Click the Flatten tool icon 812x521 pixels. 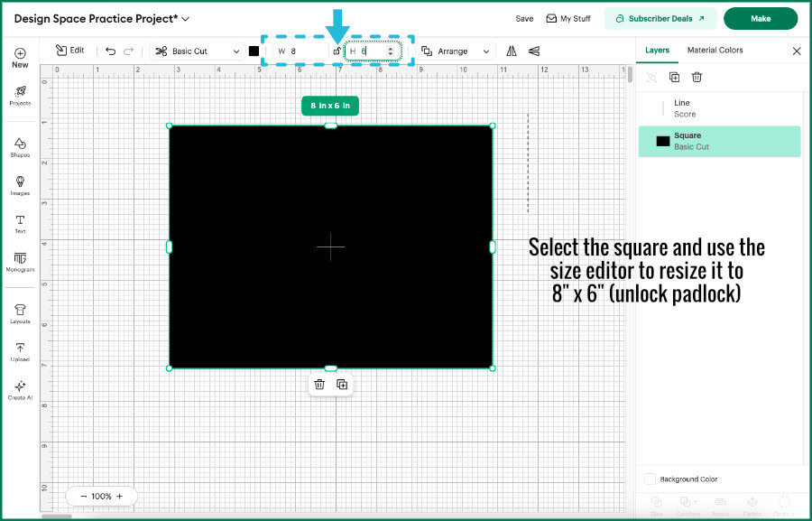coord(752,502)
